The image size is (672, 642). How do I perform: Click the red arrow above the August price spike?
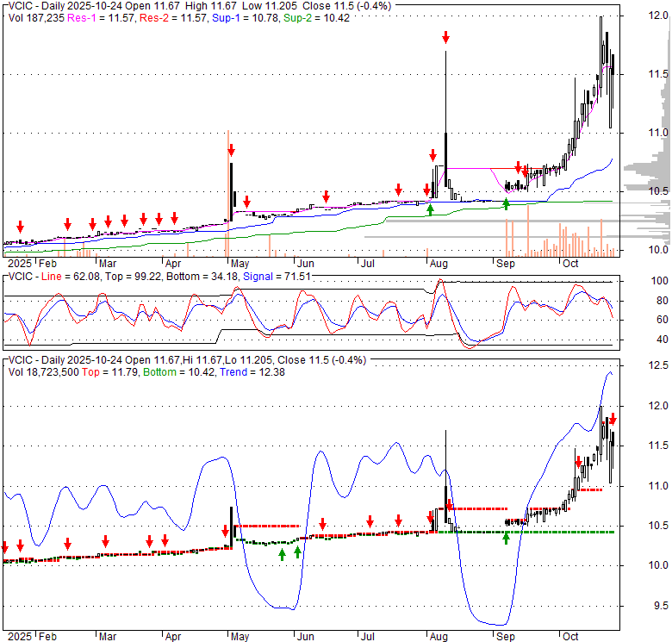click(x=445, y=37)
